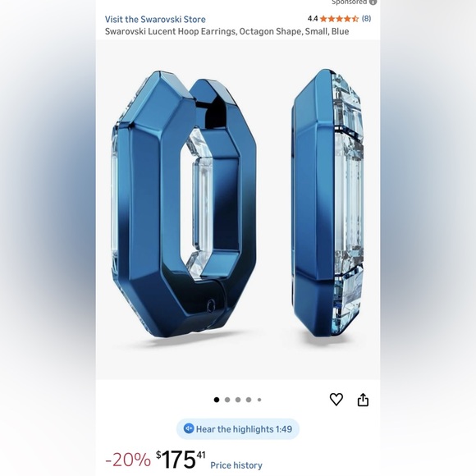Select the first filled carousel dot

click(x=217, y=400)
